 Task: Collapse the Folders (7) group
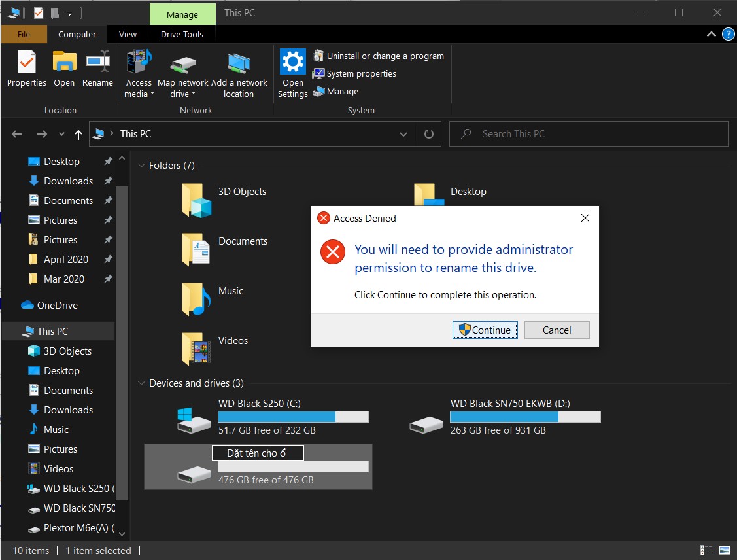point(141,166)
